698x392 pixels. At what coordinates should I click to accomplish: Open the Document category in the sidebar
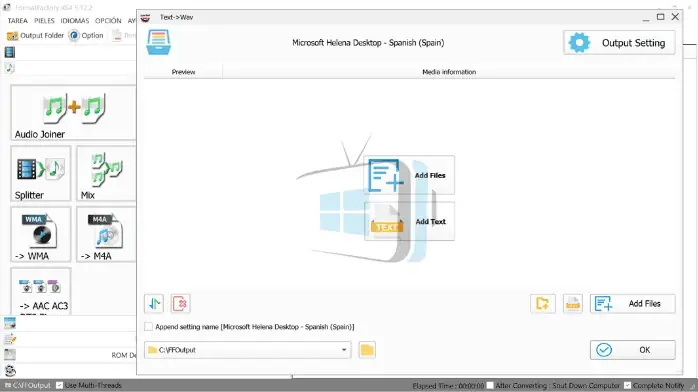pyautogui.click(x=9, y=339)
